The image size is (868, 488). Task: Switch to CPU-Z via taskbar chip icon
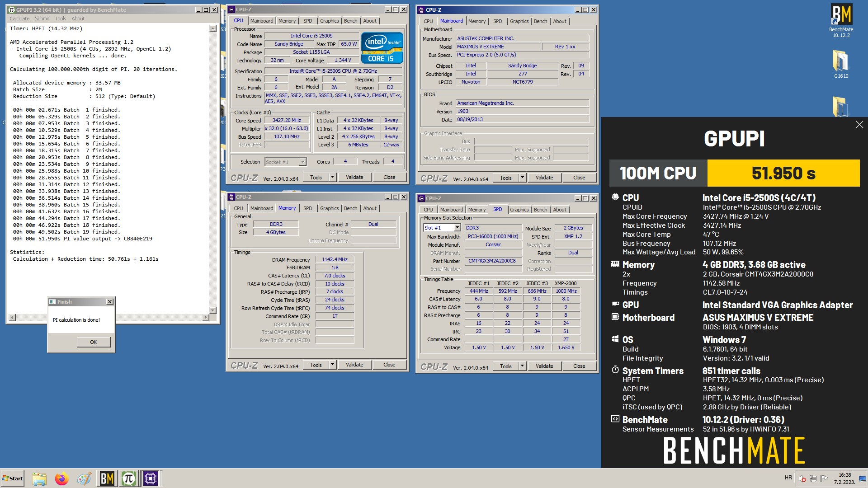click(x=151, y=479)
